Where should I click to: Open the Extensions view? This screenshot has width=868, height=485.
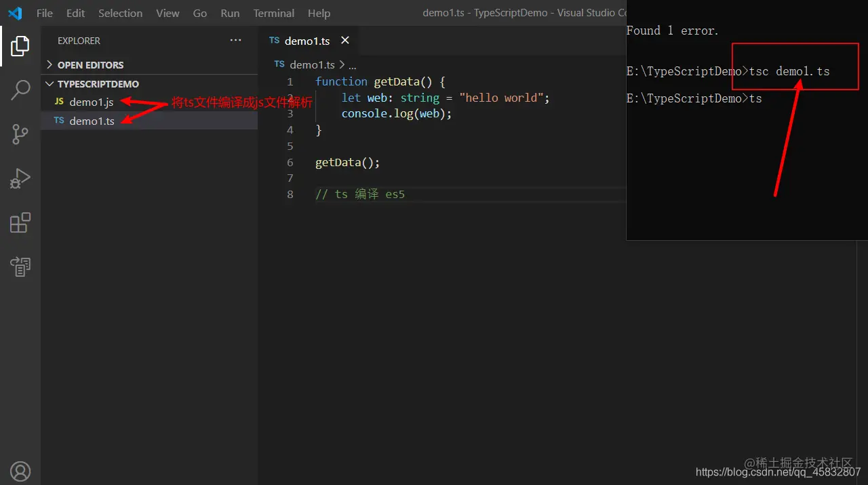20,222
